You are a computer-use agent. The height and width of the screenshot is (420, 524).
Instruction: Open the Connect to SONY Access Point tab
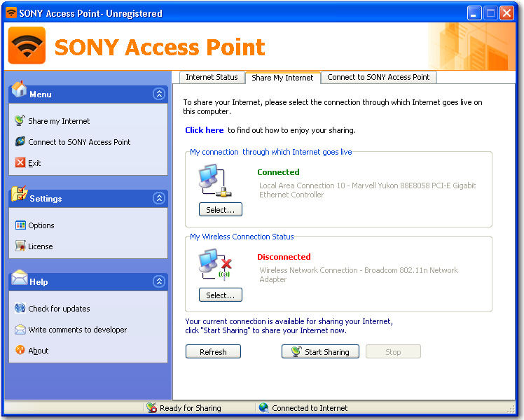click(x=378, y=77)
